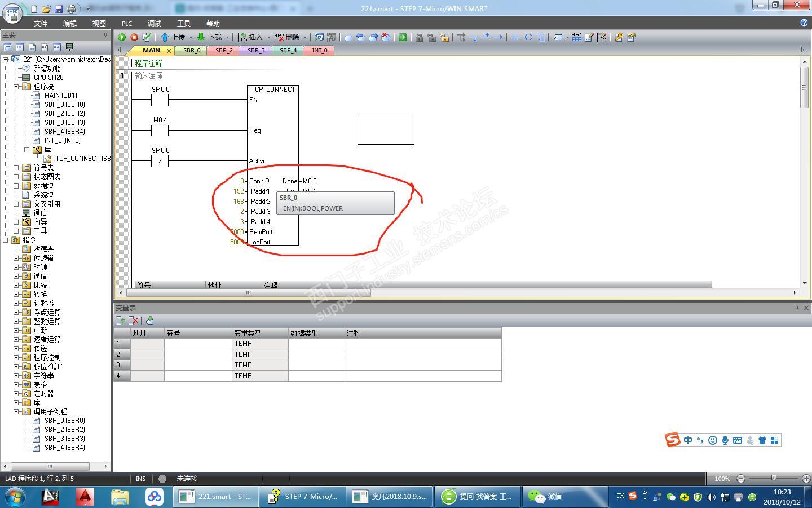Download program using 下载 button

(x=209, y=37)
